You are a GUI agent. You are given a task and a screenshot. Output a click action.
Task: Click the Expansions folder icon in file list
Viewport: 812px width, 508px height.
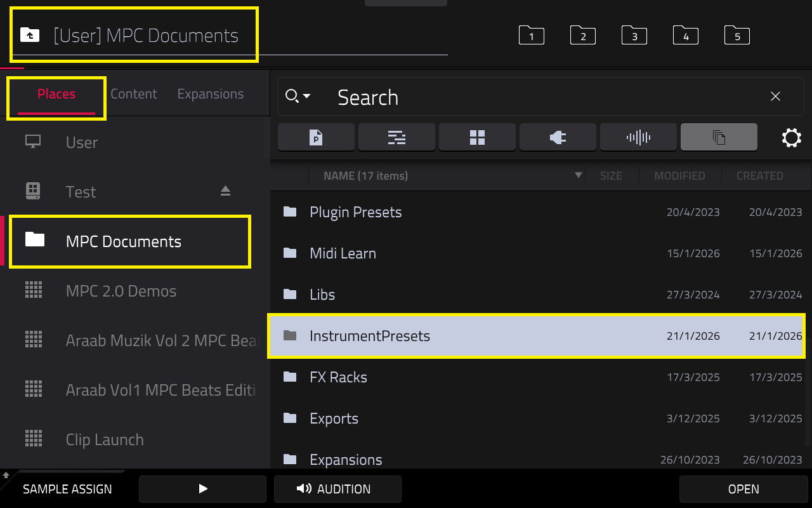290,458
